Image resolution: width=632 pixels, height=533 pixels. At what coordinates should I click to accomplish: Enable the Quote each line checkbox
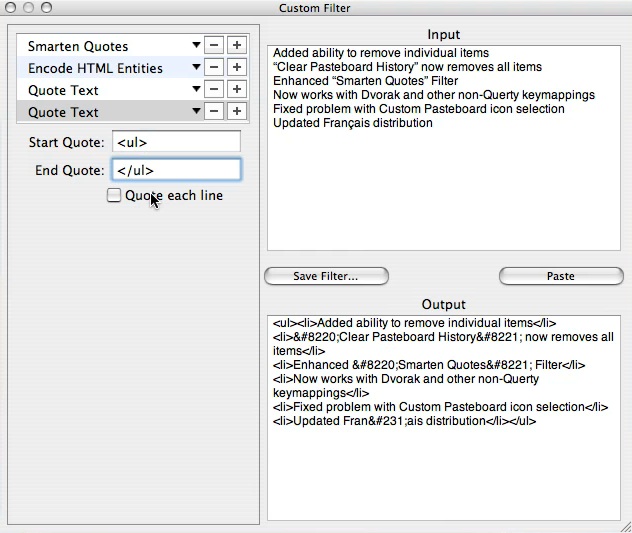(x=114, y=196)
